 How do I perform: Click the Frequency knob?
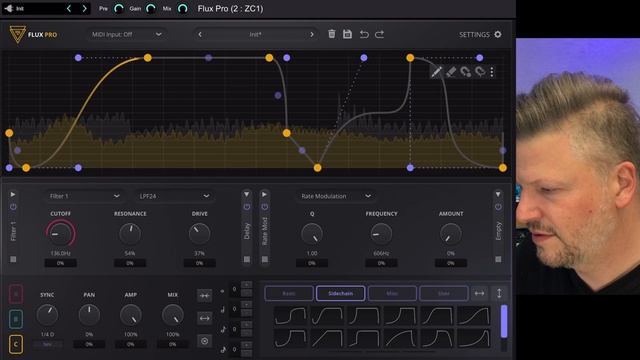tap(381, 233)
